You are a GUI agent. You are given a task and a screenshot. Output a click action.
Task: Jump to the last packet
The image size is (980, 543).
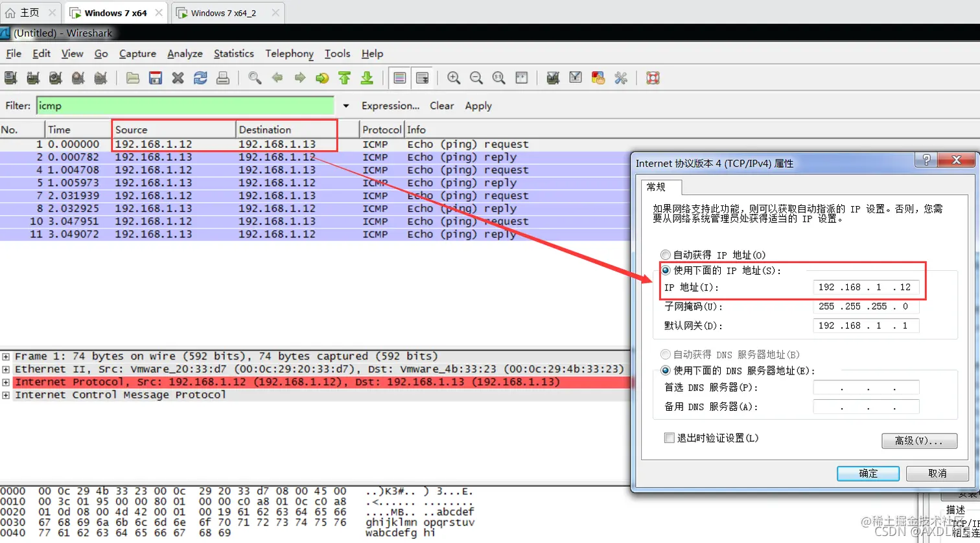367,78
